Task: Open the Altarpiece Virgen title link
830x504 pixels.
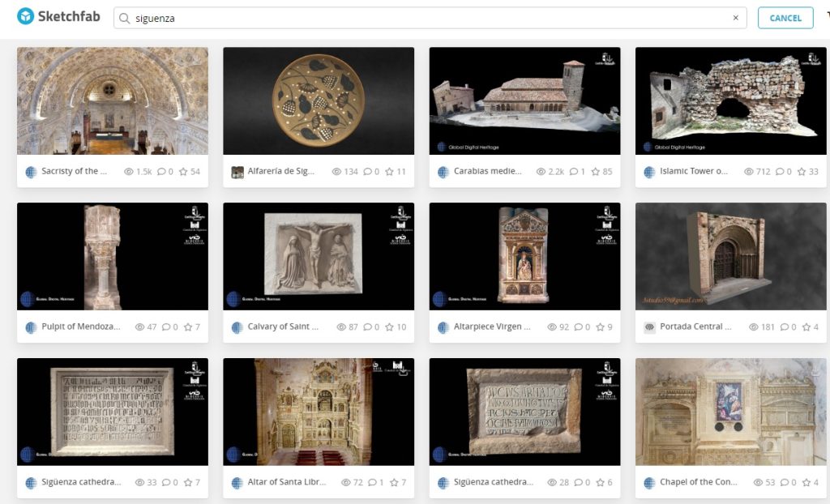Action: pyautogui.click(x=492, y=327)
